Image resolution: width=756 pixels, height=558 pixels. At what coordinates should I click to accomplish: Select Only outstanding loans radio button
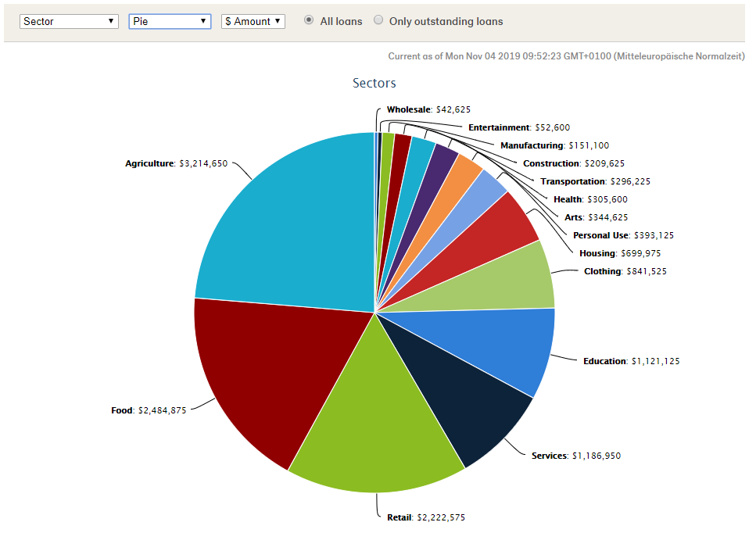(x=379, y=20)
